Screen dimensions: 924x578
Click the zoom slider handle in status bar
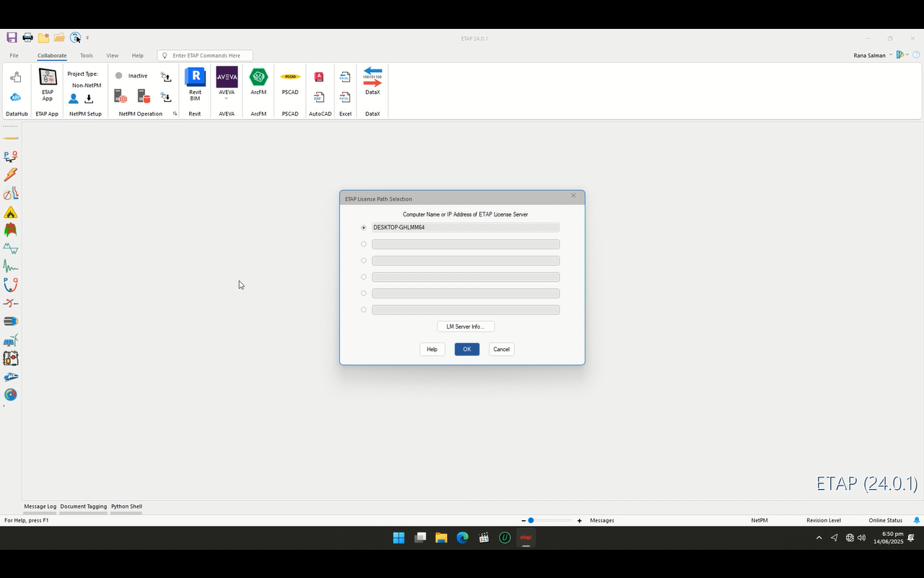coord(531,520)
